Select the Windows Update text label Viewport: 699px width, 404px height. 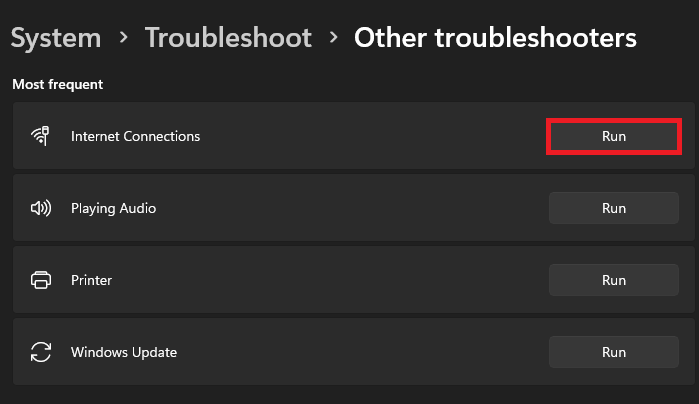click(x=124, y=352)
